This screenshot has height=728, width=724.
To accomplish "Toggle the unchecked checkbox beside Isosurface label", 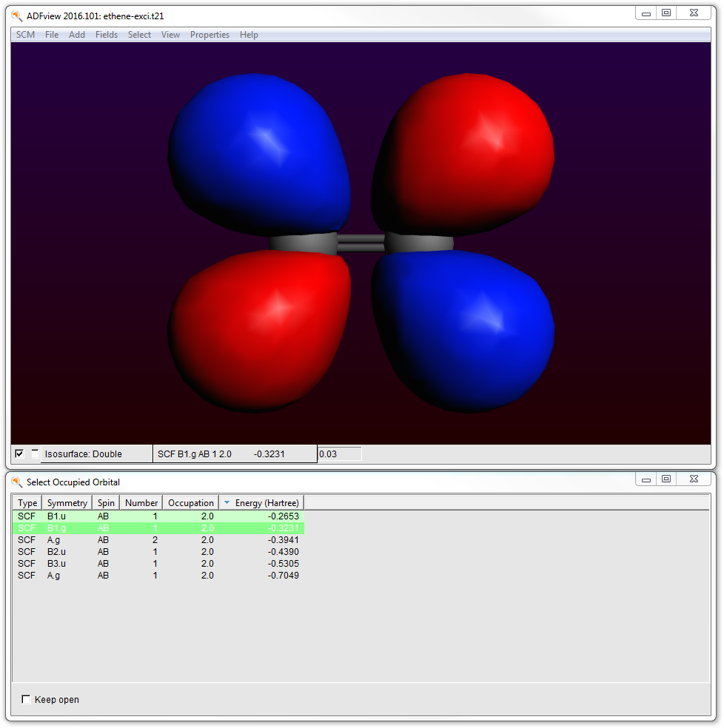I will coord(35,454).
